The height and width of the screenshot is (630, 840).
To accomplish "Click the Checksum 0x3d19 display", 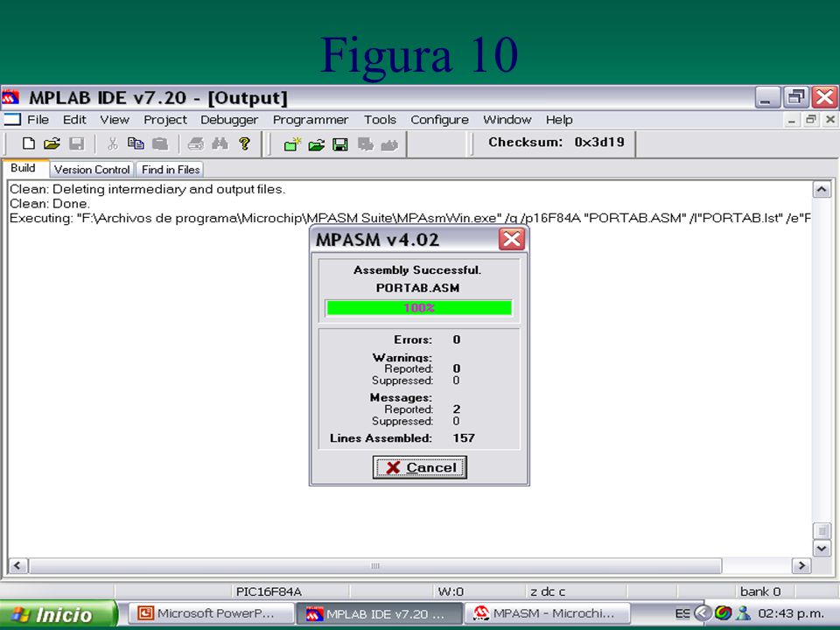I will tap(556, 143).
